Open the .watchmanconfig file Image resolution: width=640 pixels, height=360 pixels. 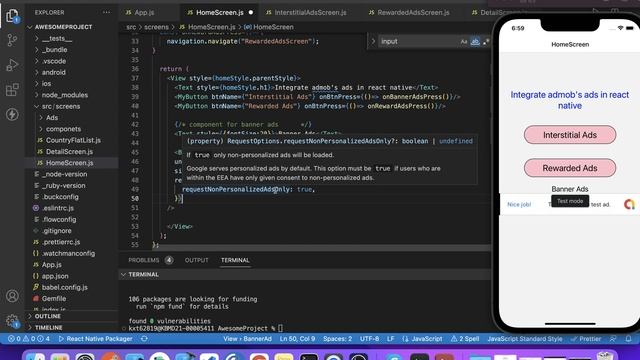point(68,253)
